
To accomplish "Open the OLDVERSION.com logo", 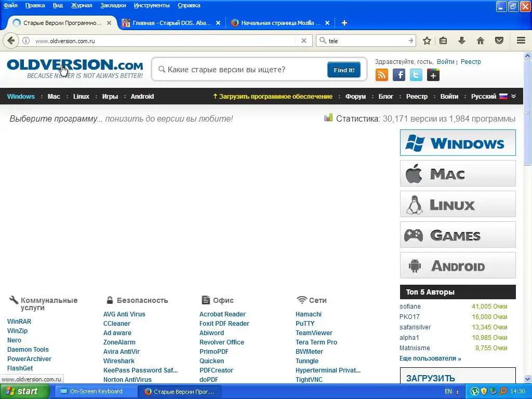I will 75,69.
